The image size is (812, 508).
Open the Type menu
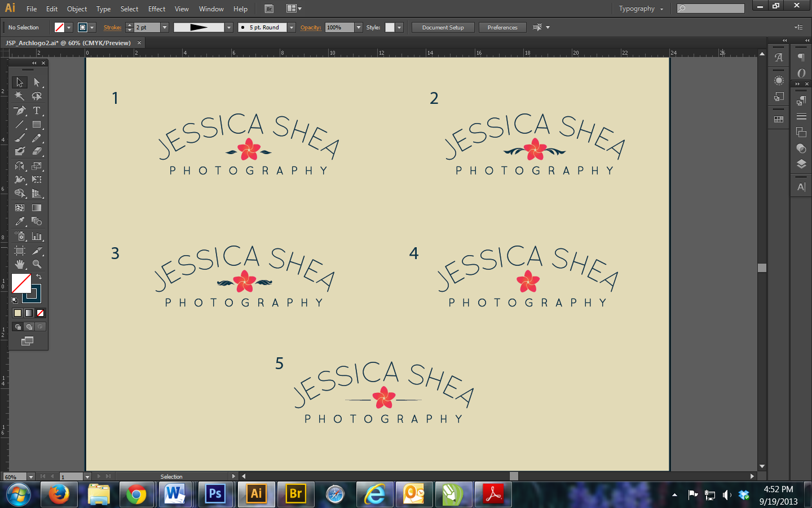pyautogui.click(x=103, y=8)
